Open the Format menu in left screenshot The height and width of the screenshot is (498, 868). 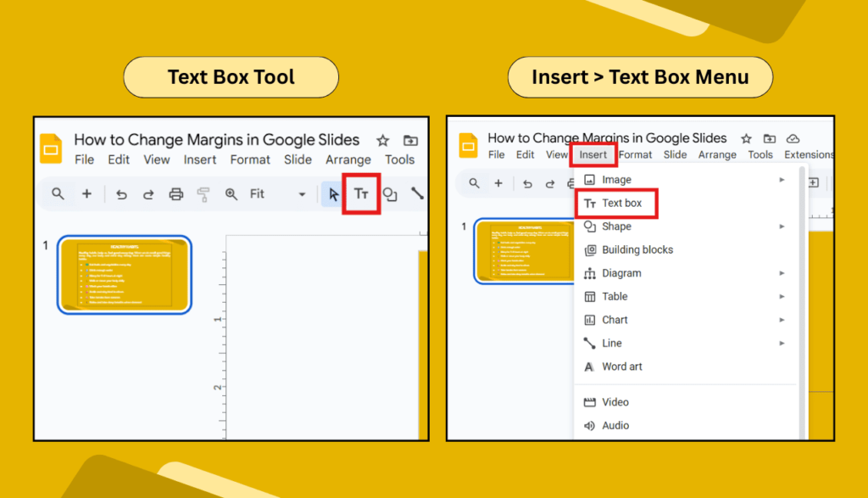click(250, 159)
